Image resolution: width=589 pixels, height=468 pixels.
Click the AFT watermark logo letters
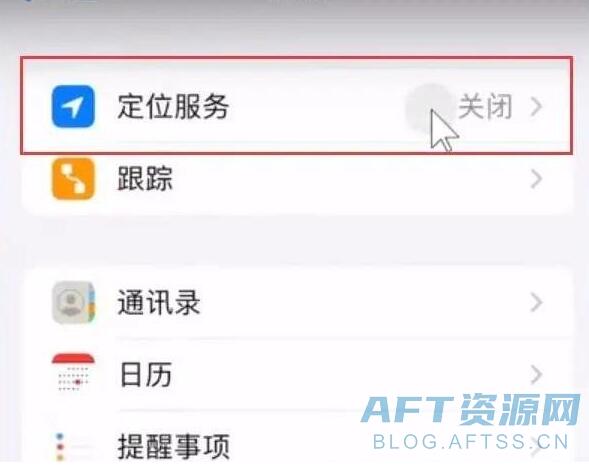[407, 409]
